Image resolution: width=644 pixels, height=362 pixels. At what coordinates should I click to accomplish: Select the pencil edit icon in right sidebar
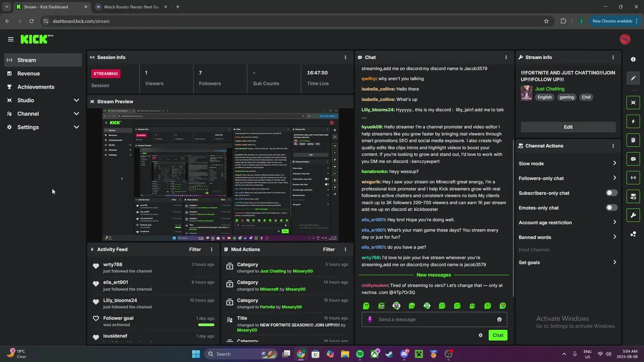(633, 78)
